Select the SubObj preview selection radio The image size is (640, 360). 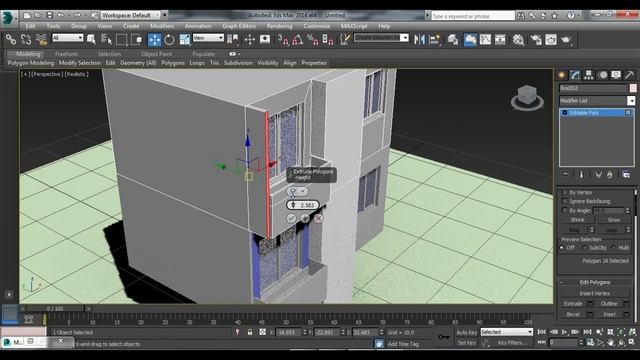[x=584, y=248]
